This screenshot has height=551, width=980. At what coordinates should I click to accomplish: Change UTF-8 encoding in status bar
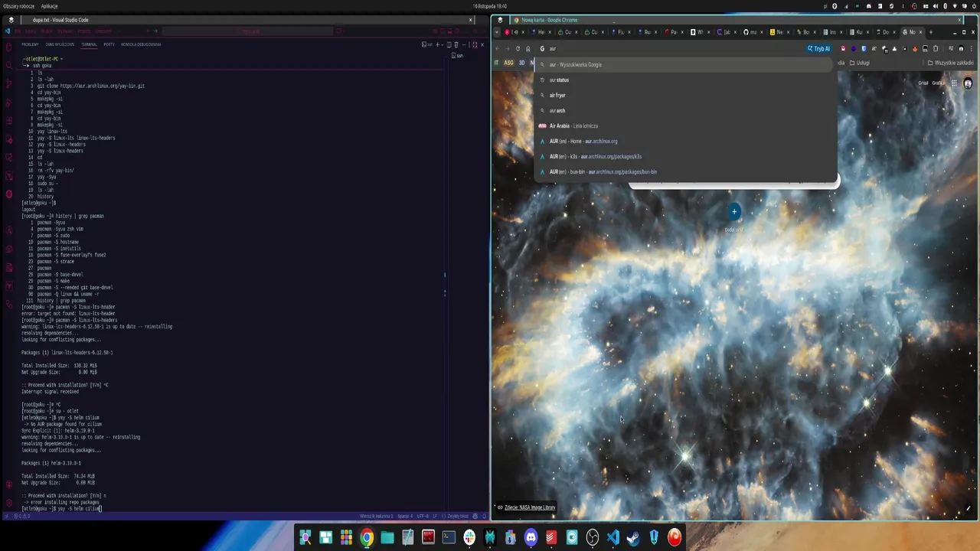tap(423, 516)
